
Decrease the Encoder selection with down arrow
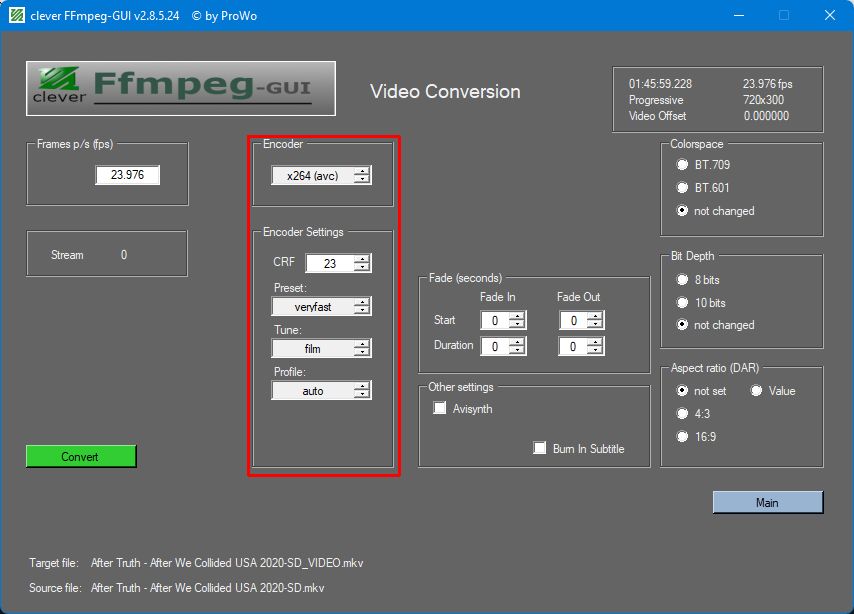(362, 180)
